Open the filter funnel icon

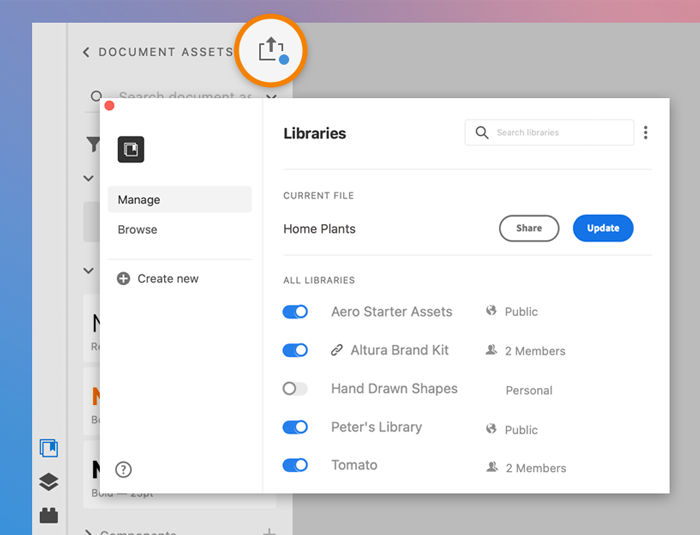(x=93, y=144)
